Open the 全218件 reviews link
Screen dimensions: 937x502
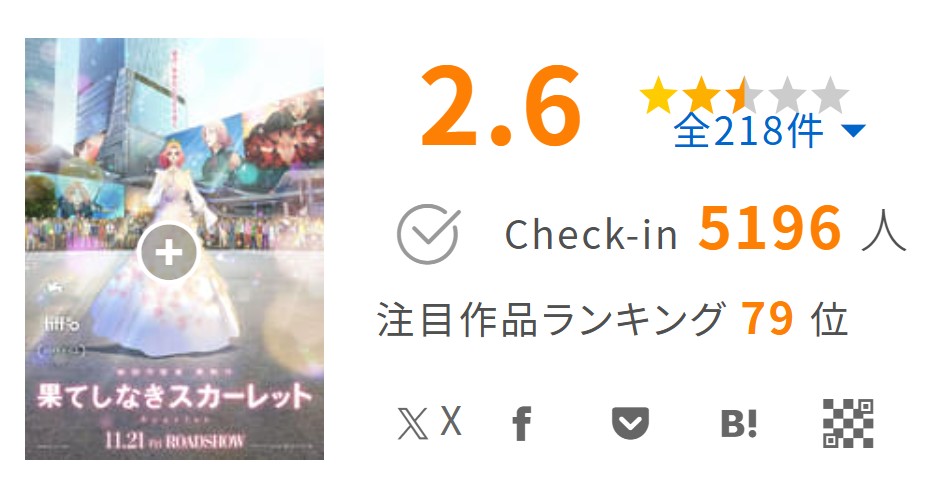pos(748,131)
